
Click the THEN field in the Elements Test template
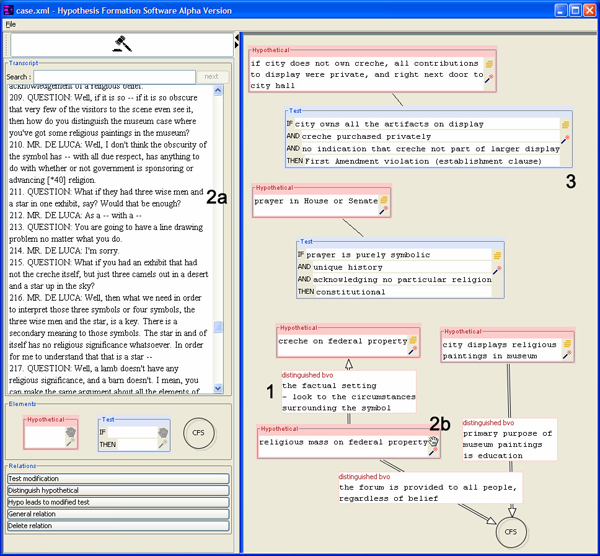(137, 444)
